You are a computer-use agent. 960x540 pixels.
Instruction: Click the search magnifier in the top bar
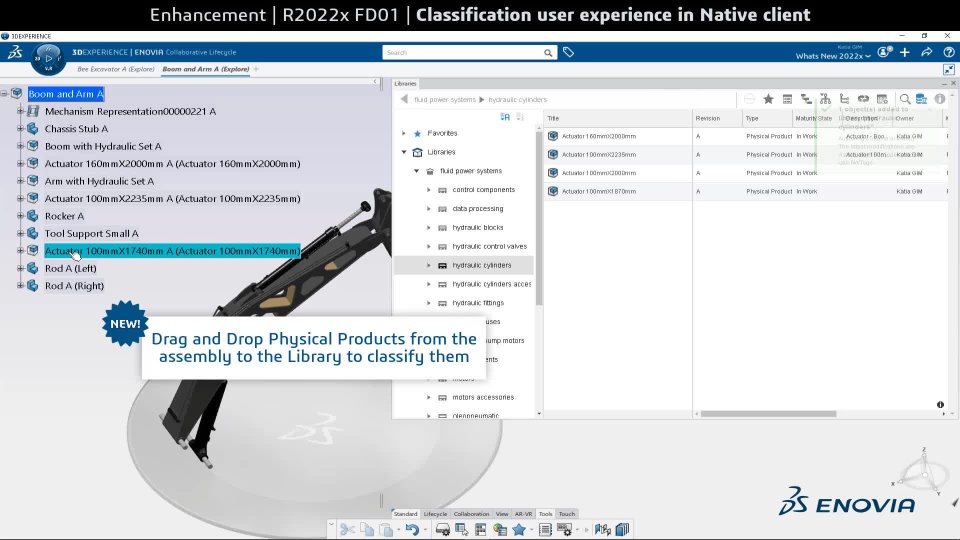pos(548,53)
